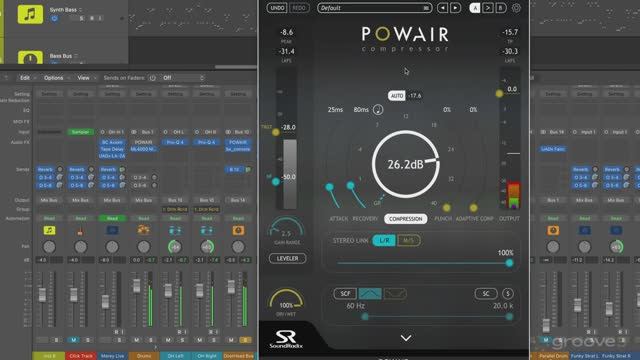Image resolution: width=640 pixels, height=360 pixels.
Task: Select the notch sidechain filter shape
Action: (395, 293)
